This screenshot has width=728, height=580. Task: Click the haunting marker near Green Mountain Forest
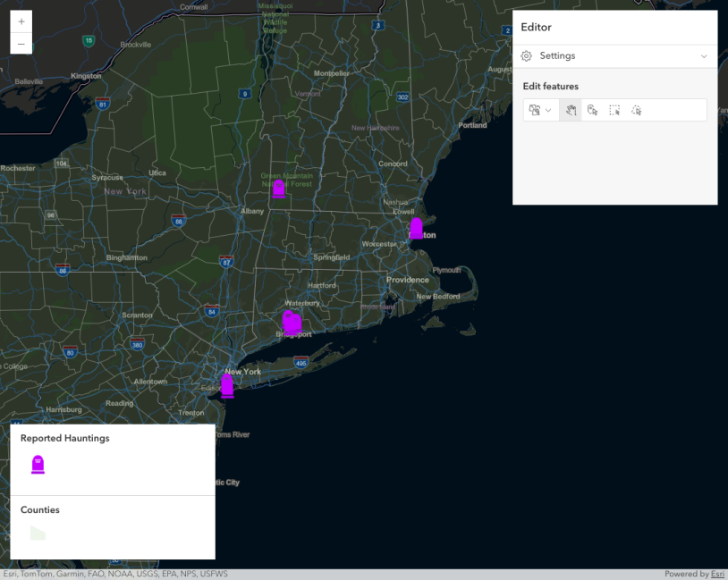278,188
